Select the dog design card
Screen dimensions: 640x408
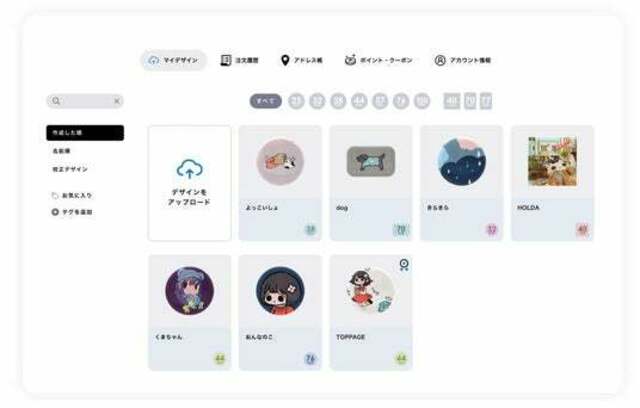point(371,183)
